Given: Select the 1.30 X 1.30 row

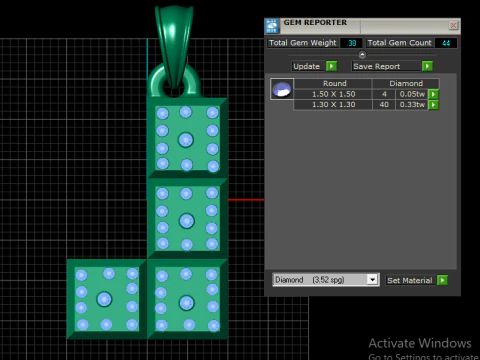Looking at the screenshot, I should point(361,105).
